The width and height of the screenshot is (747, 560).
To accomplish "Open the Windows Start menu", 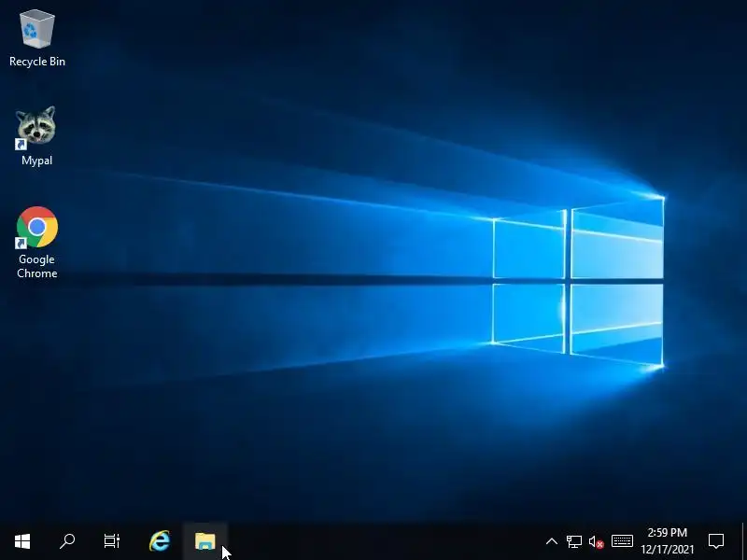I will click(x=22, y=541).
